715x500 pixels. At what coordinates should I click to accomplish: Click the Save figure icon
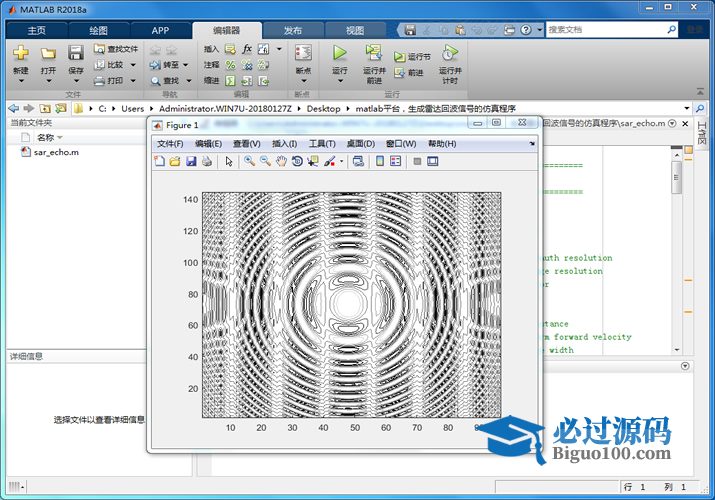[x=191, y=161]
